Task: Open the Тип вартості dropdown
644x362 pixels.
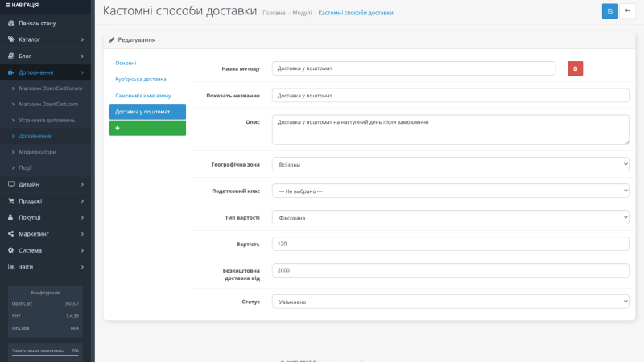Action: tap(450, 217)
